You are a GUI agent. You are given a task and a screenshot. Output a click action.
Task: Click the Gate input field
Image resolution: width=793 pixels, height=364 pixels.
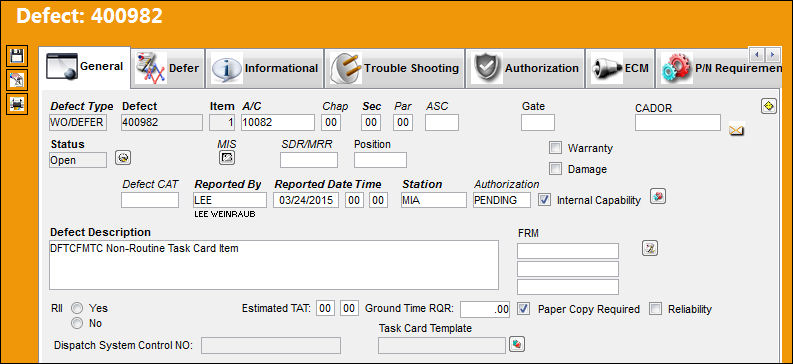538,122
